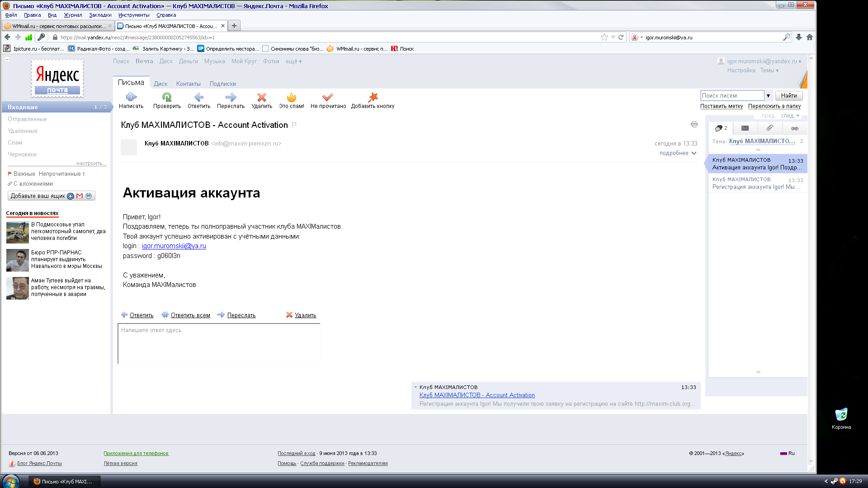868x488 pixels.
Task: Click the Проверить refresh mail icon
Action: [x=167, y=97]
